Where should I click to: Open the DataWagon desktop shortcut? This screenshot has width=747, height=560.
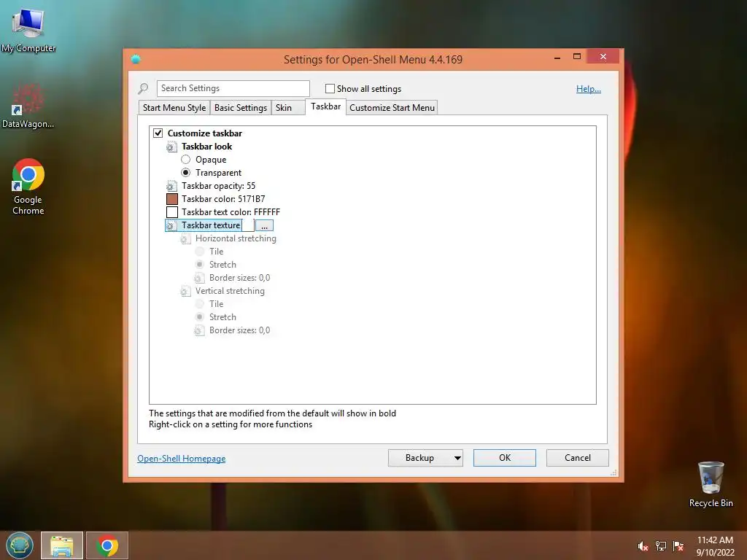point(28,106)
